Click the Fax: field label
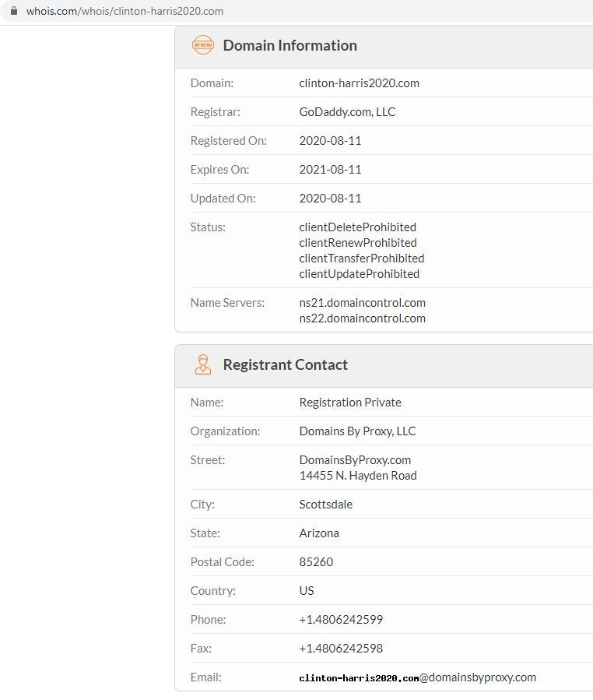This screenshot has height=700, width=593. pos(201,649)
